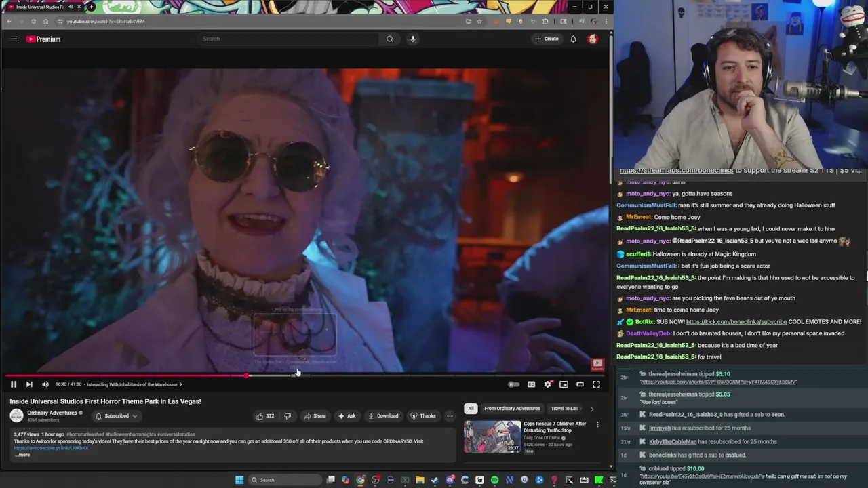Image resolution: width=868 pixels, height=488 pixels.
Task: Open the browser extensions puzzle icon
Action: (545, 21)
